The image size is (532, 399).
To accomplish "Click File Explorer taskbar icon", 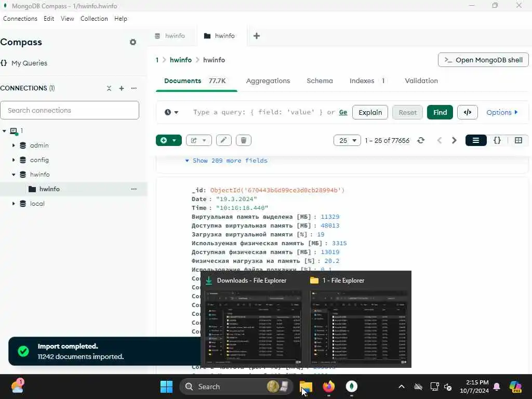I will tap(305, 387).
